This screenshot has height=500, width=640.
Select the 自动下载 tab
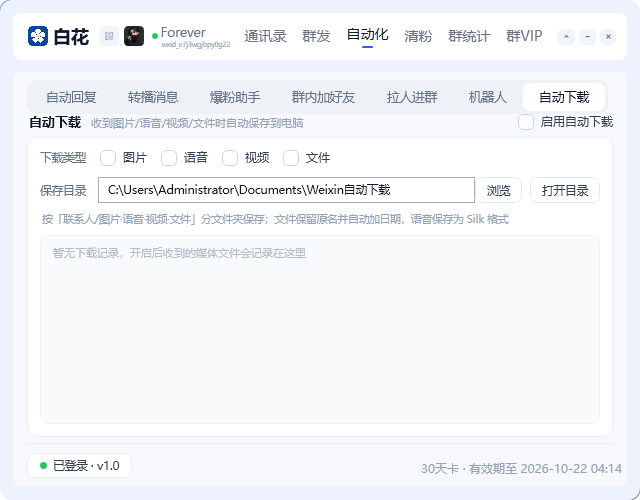click(x=564, y=97)
